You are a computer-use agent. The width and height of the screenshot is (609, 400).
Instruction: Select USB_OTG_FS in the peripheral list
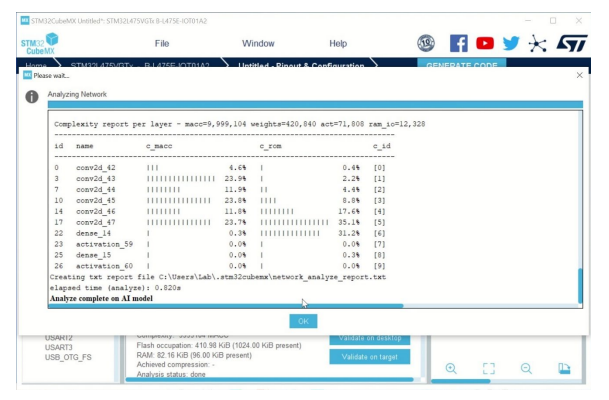[x=68, y=357]
